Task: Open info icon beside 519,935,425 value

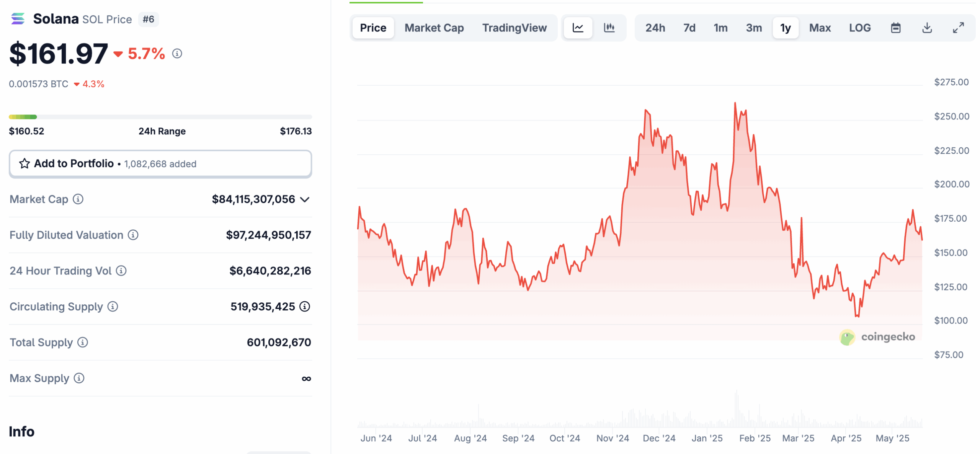Action: tap(304, 306)
